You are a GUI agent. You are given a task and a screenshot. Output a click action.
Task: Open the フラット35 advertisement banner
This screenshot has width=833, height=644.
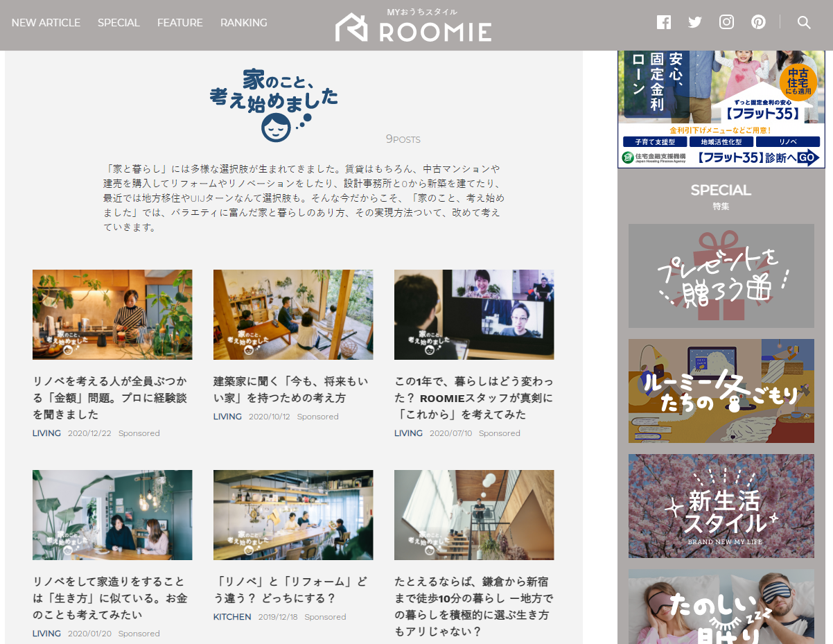(721, 109)
